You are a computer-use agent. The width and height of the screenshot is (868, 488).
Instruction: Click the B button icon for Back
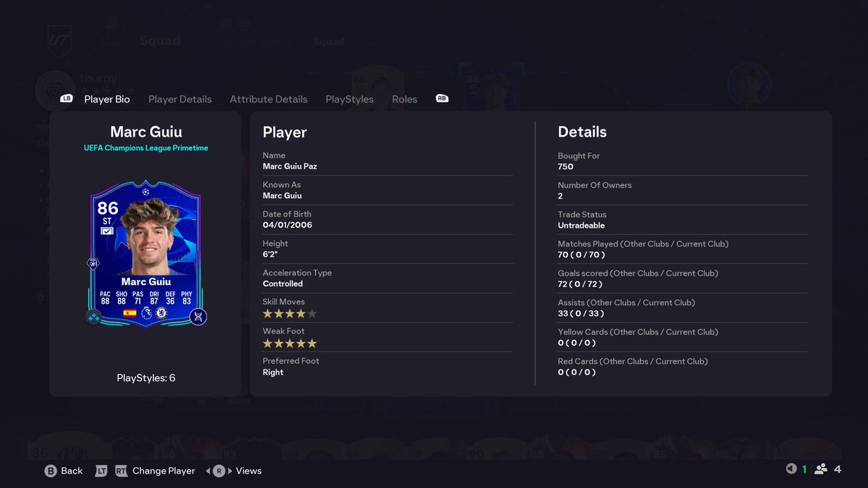point(51,471)
